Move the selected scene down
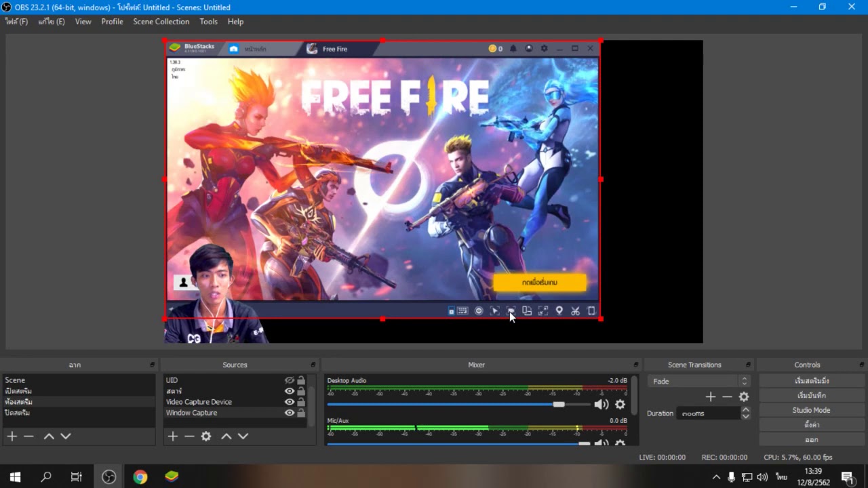This screenshot has width=868, height=488. pos(66,436)
